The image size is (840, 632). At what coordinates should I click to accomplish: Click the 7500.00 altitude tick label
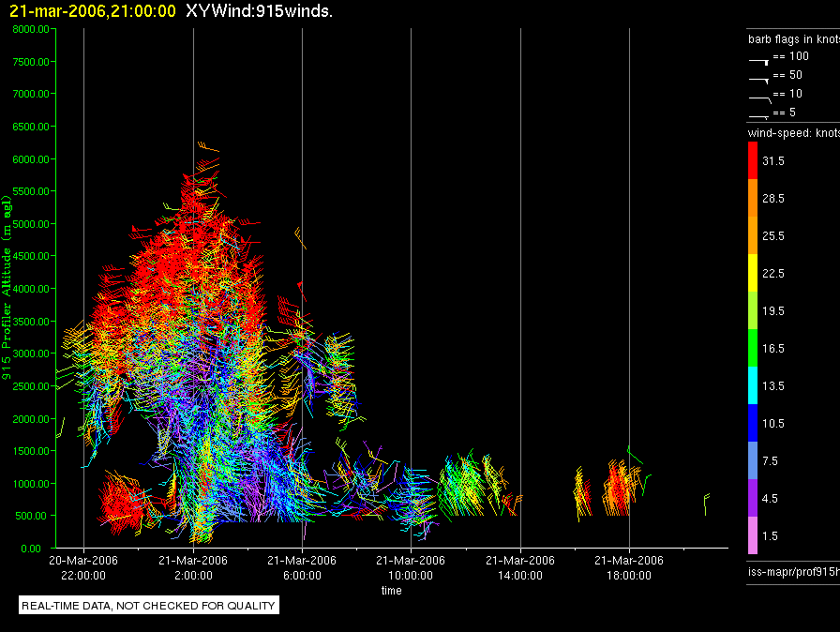[31, 62]
